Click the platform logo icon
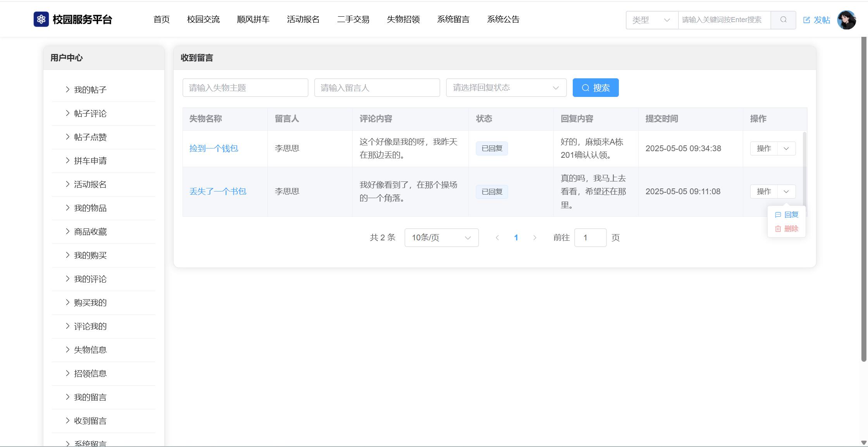Screen dimensions: 868x447 pos(41,19)
